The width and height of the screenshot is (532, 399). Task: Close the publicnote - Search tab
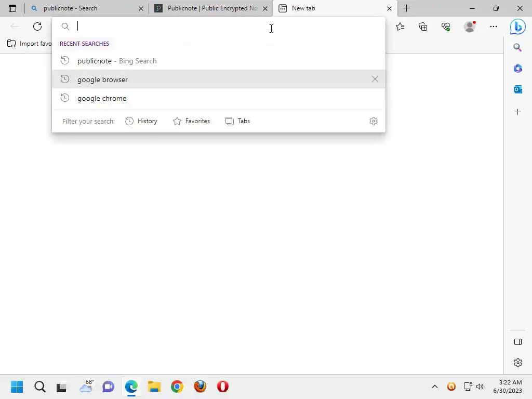[141, 8]
